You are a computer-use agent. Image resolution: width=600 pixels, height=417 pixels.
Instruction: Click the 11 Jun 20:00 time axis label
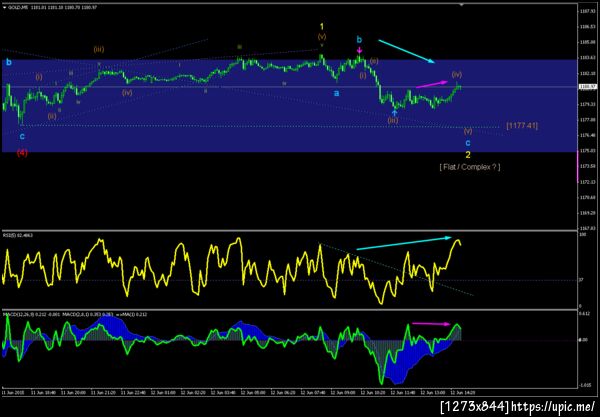[x=74, y=393]
